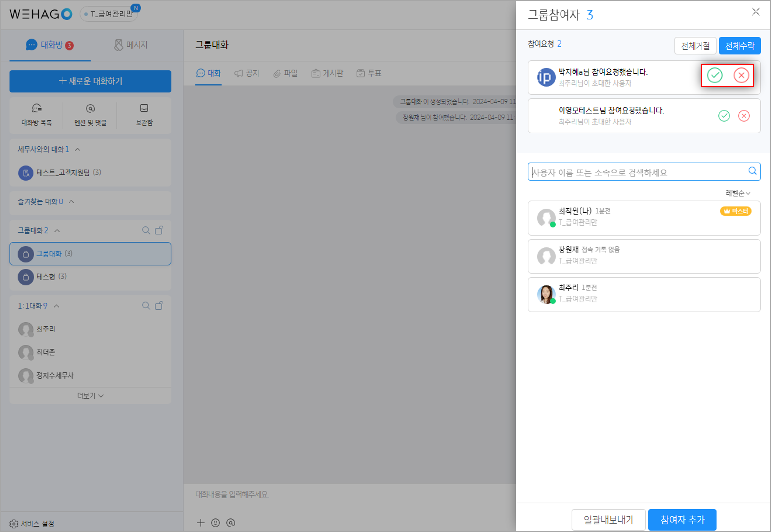Image resolution: width=771 pixels, height=532 pixels.
Task: Open the 보관함 archive icon
Action: tap(144, 115)
